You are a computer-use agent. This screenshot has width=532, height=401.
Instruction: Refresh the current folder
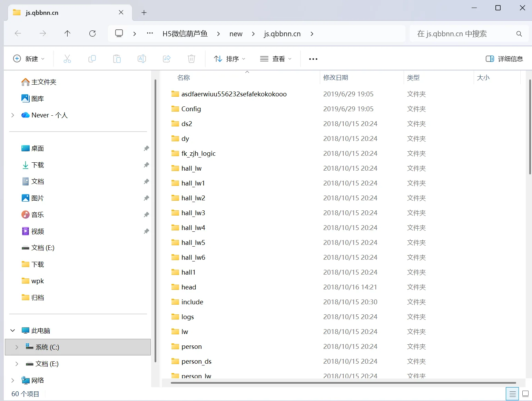click(92, 34)
